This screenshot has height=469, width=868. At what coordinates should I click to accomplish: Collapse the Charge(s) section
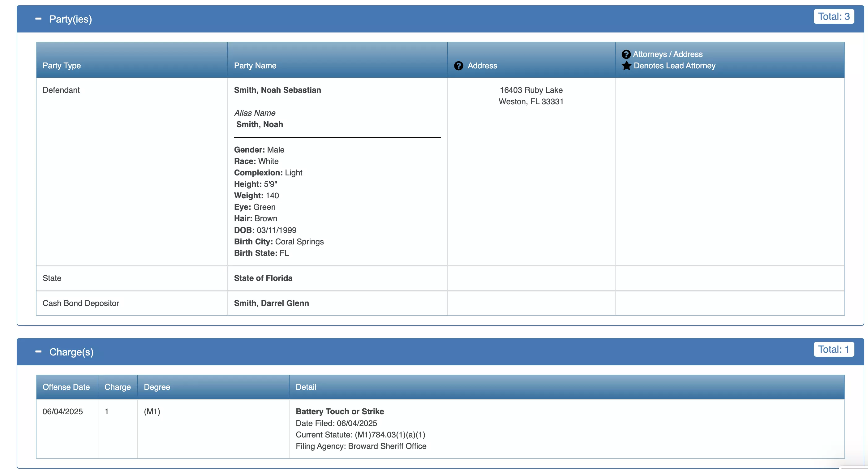38,352
